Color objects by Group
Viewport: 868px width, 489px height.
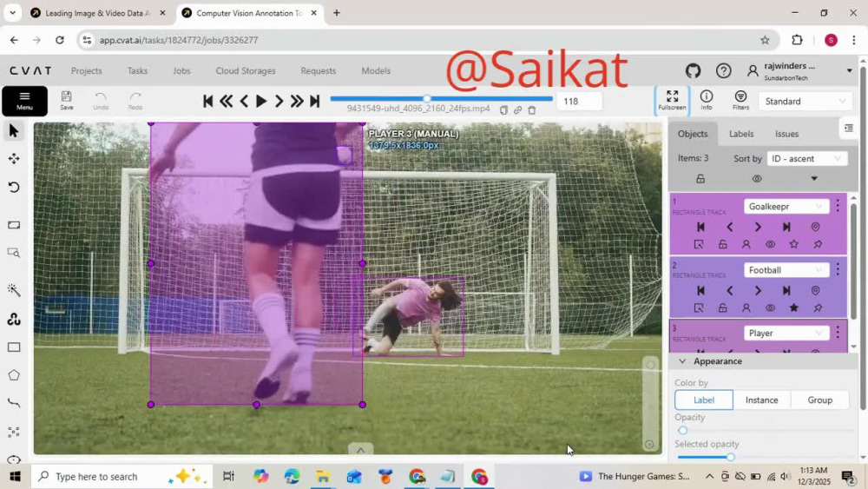(x=820, y=400)
